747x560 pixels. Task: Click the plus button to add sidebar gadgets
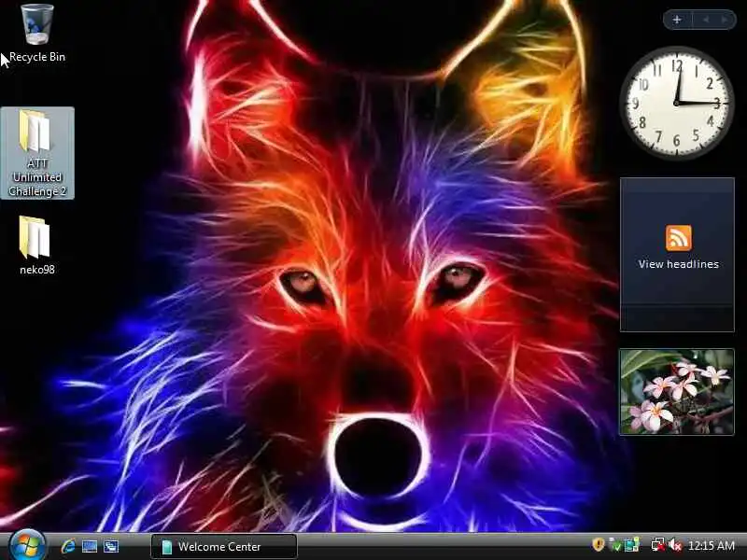pos(677,20)
